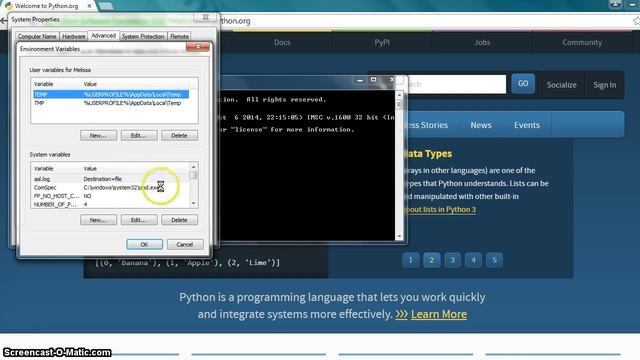Select the TEMP user variable row

click(111, 94)
